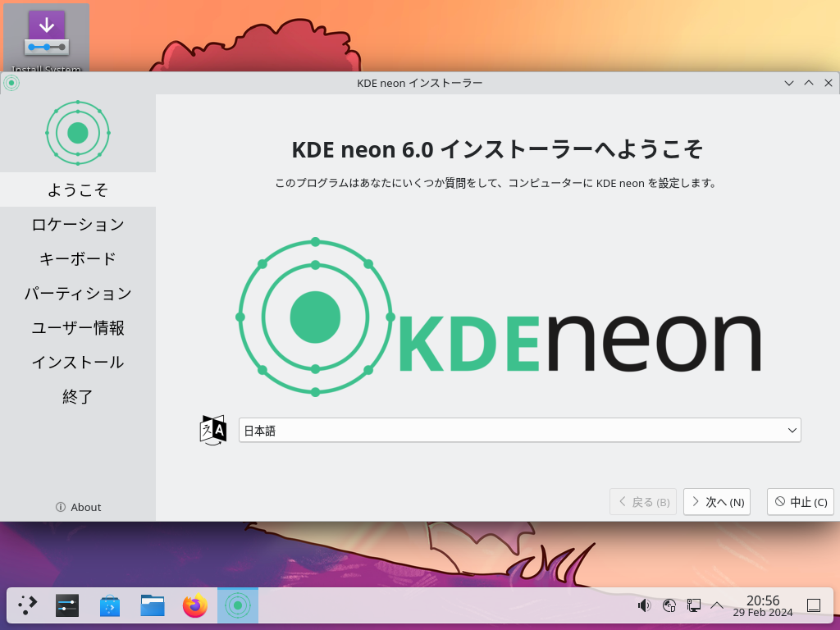Open the KDE application launcher
Image resolution: width=840 pixels, height=630 pixels.
click(x=27, y=605)
